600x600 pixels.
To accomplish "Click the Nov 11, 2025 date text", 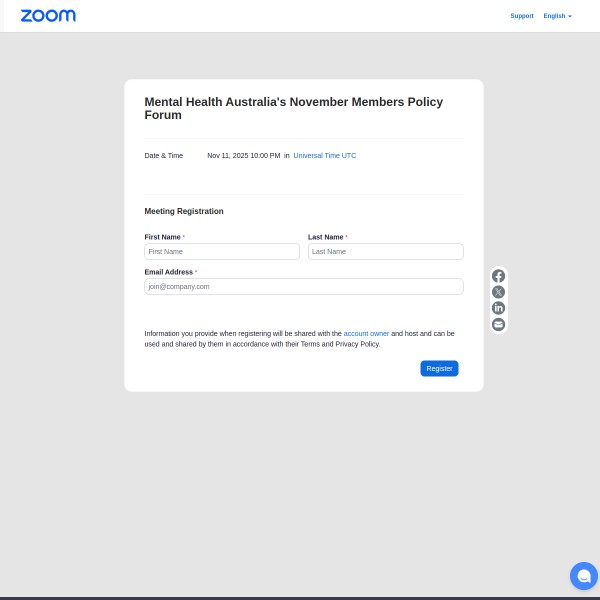I will (243, 156).
